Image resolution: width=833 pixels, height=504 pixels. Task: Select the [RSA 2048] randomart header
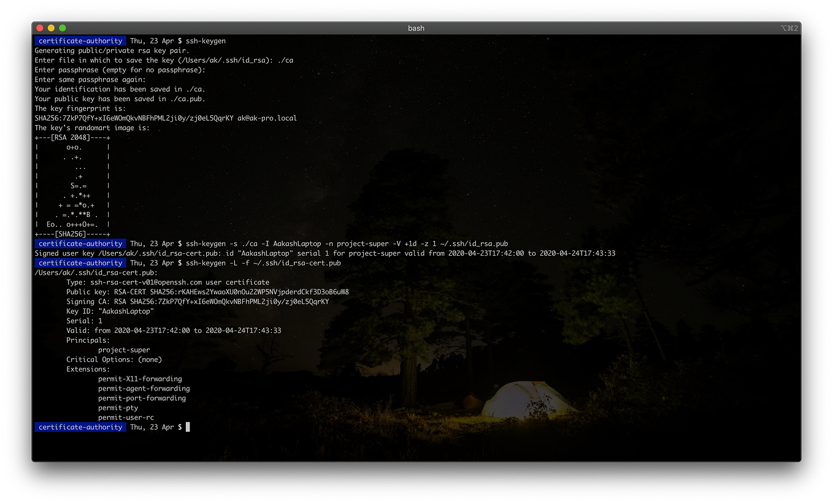tap(72, 137)
